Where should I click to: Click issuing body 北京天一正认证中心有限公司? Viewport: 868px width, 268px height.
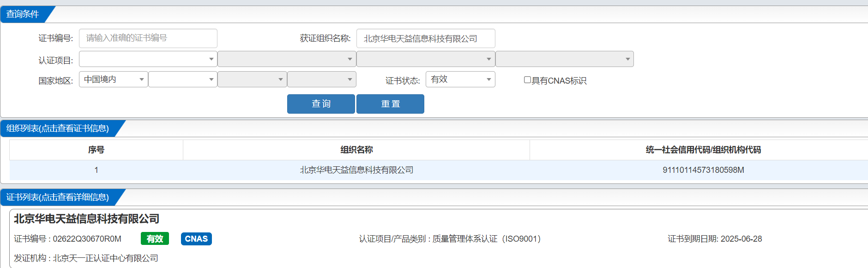(x=106, y=258)
